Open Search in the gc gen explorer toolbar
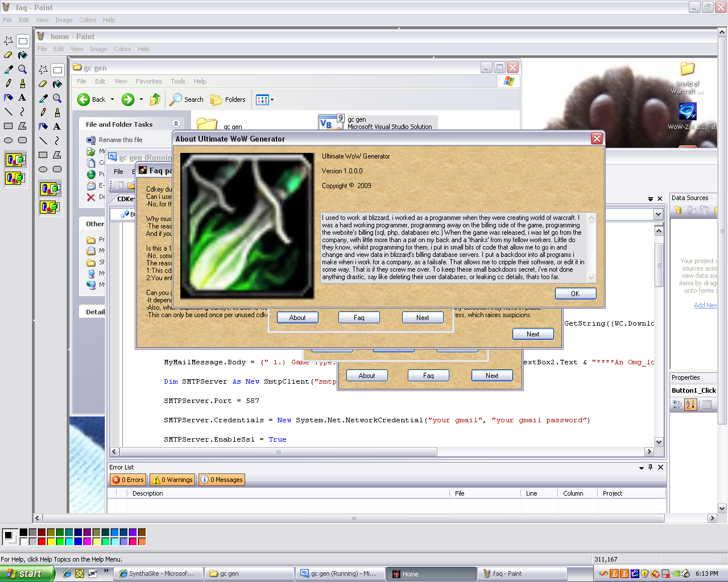Screen dimensions: 728x582 pyautogui.click(x=187, y=99)
